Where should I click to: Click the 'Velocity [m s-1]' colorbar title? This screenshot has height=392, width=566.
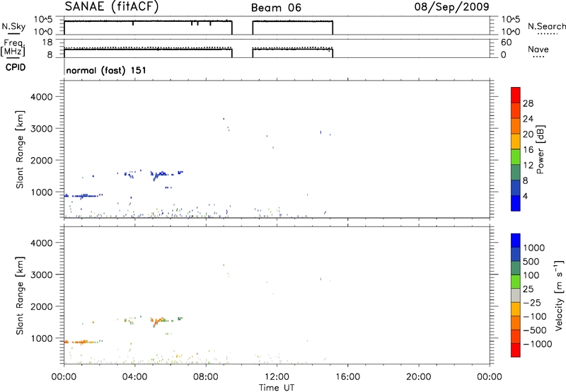tap(559, 294)
